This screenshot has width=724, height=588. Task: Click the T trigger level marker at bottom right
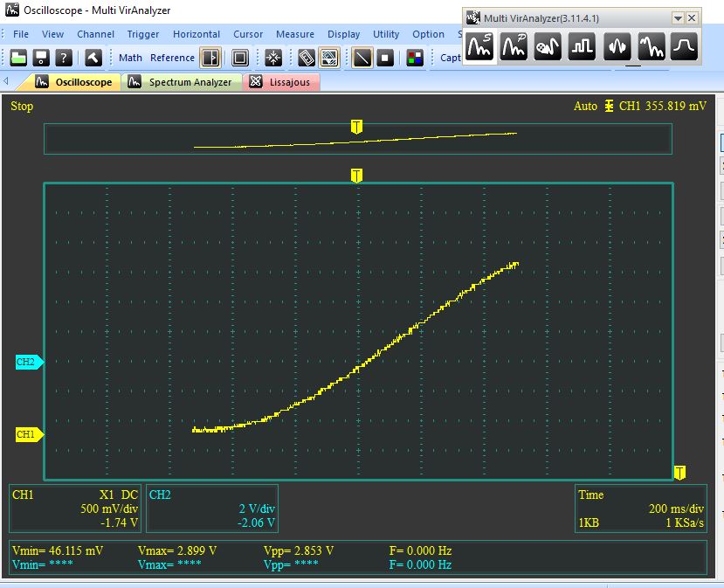[679, 473]
